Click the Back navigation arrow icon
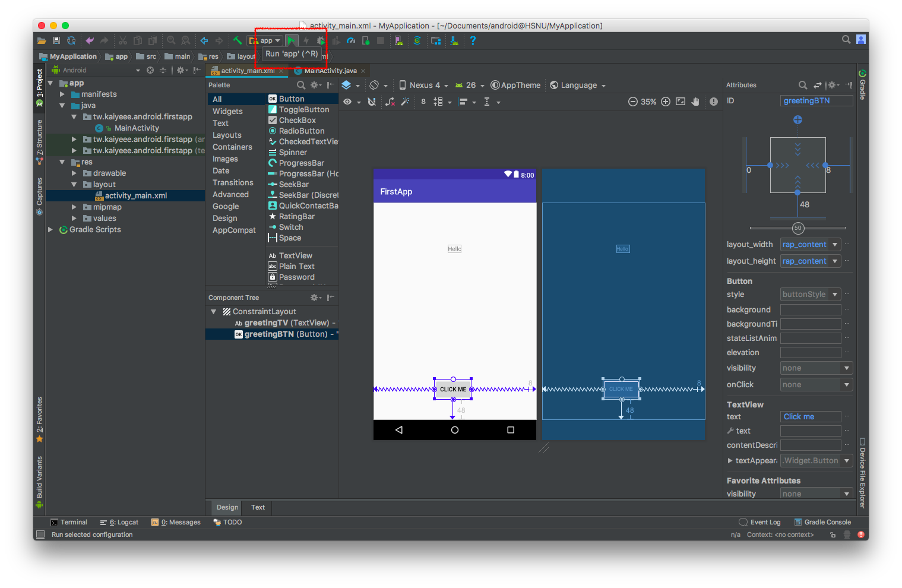The image size is (902, 588). [x=204, y=40]
